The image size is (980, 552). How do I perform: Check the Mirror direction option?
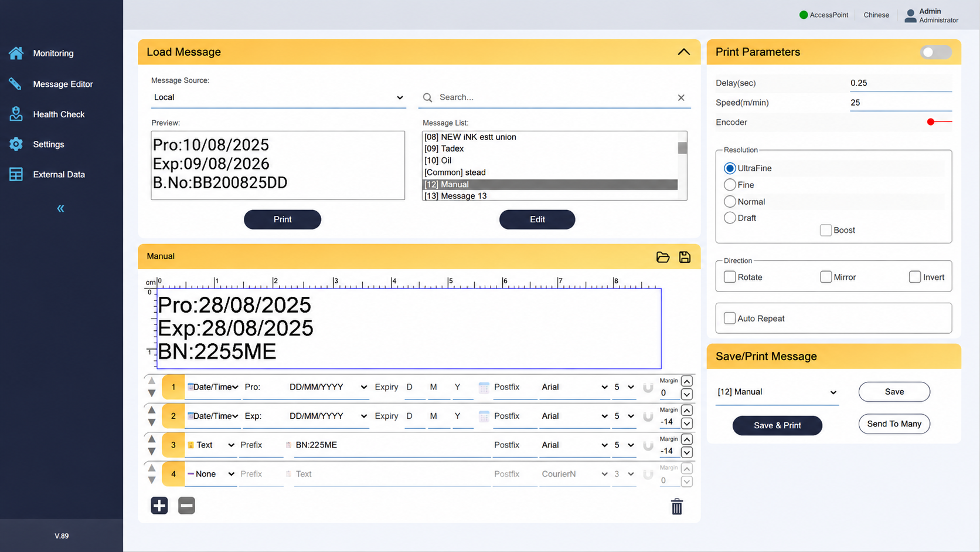click(826, 277)
